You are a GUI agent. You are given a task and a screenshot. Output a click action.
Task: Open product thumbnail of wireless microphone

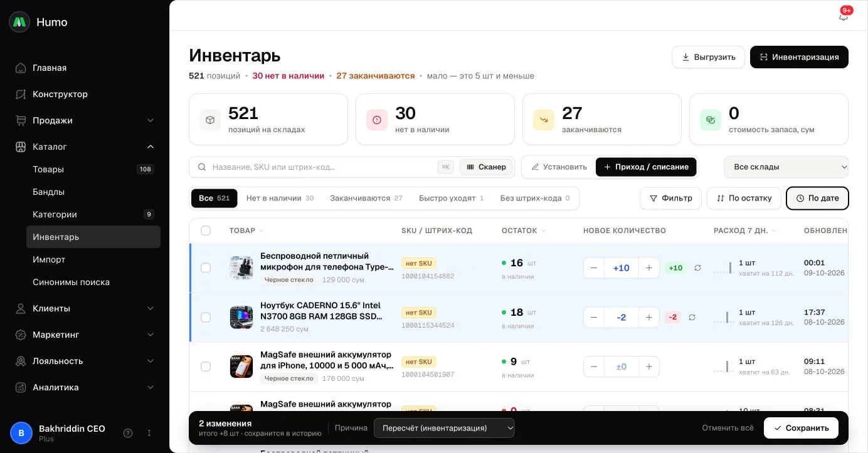(241, 268)
